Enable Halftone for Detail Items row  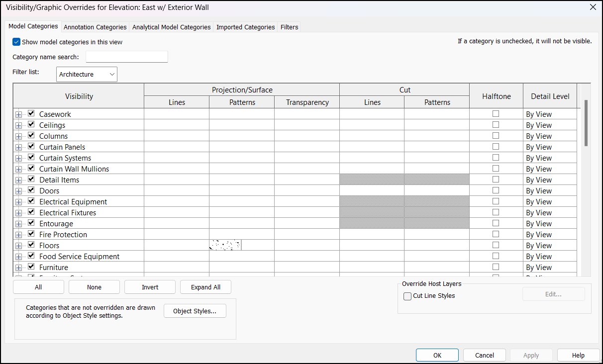point(496,180)
